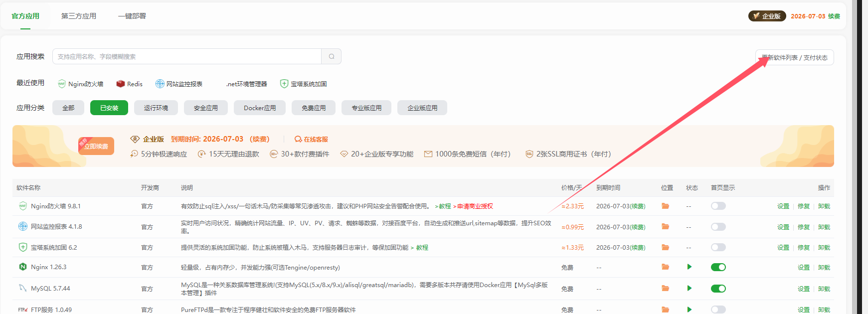Focus the 应用搜索 input field

187,56
